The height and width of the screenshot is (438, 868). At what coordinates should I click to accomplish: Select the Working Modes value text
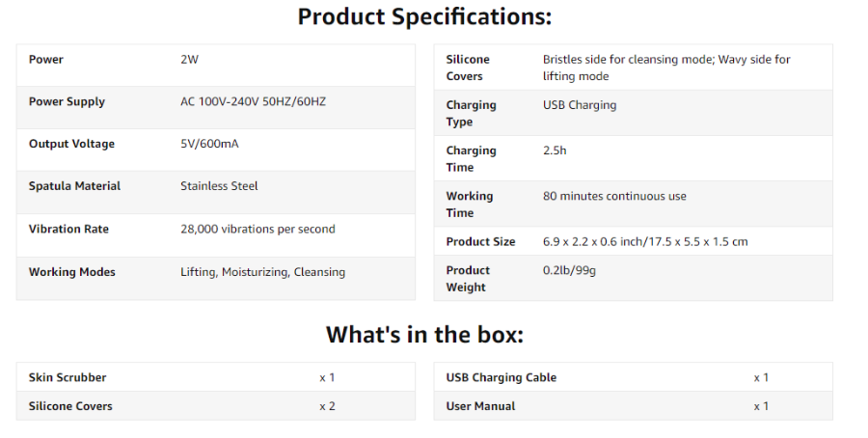click(x=263, y=272)
